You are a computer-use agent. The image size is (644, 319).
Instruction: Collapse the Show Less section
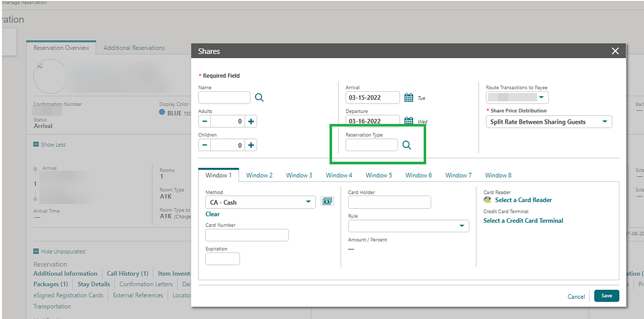coord(49,145)
